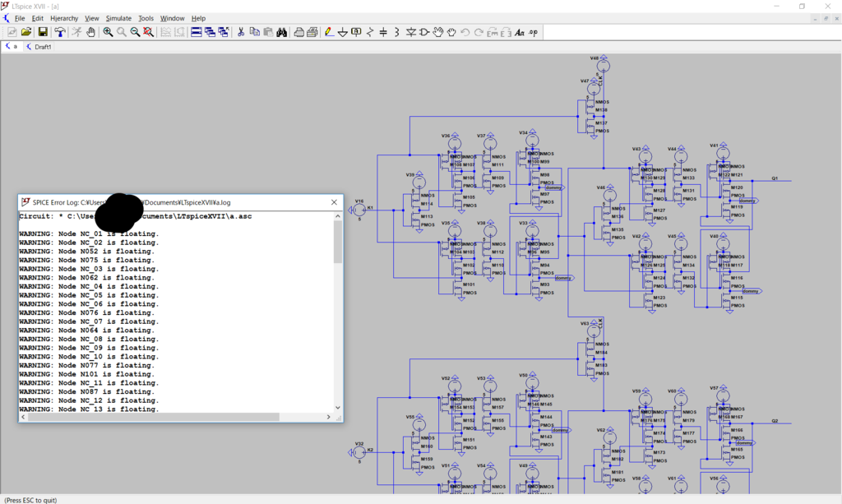Image resolution: width=842 pixels, height=504 pixels.
Task: Close the SPICE Error Log window
Action: point(334,202)
